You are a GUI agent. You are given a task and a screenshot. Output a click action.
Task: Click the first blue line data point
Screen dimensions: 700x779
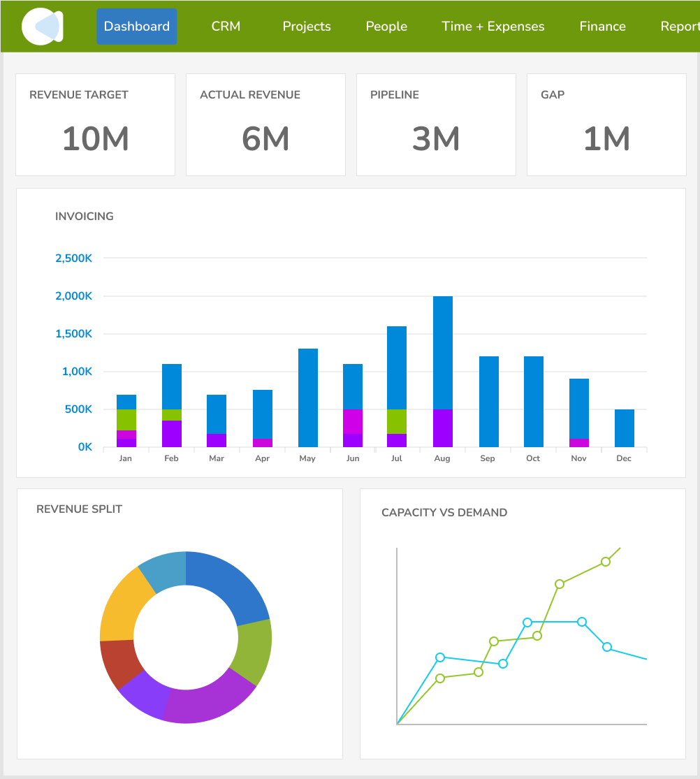click(440, 657)
